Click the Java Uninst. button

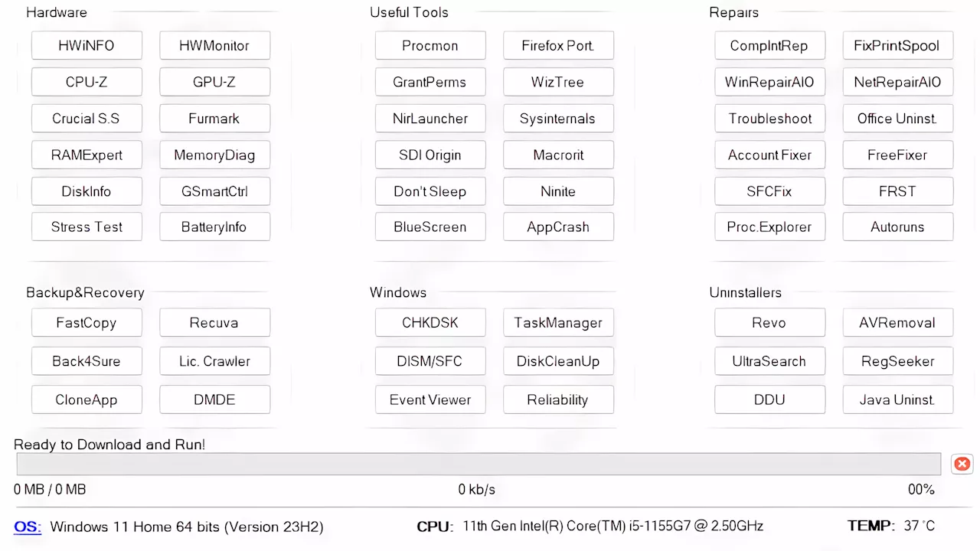click(x=897, y=399)
